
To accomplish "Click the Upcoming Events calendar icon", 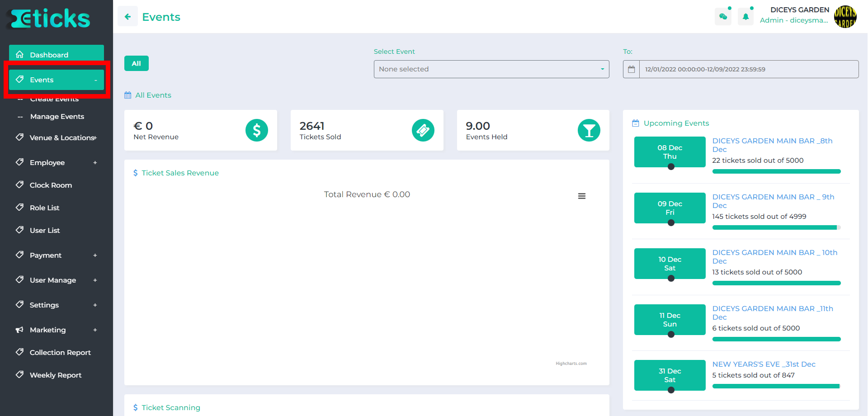I will tap(636, 123).
